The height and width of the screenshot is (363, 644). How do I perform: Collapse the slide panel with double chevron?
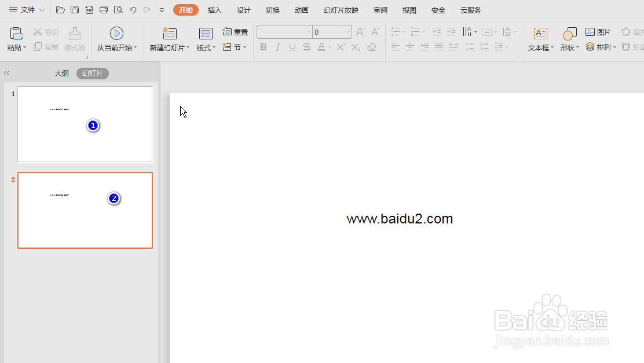(x=6, y=73)
